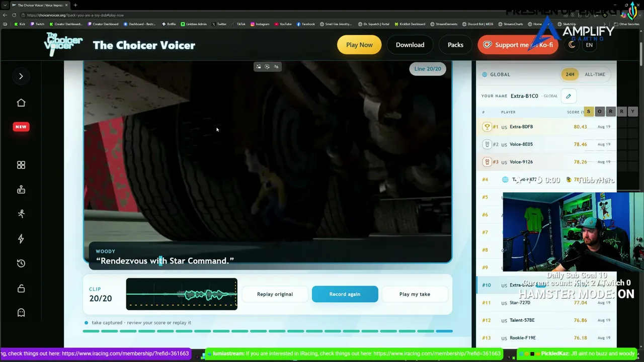Open the game controller icon in the sidebar
The height and width of the screenshot is (362, 644).
[21, 190]
